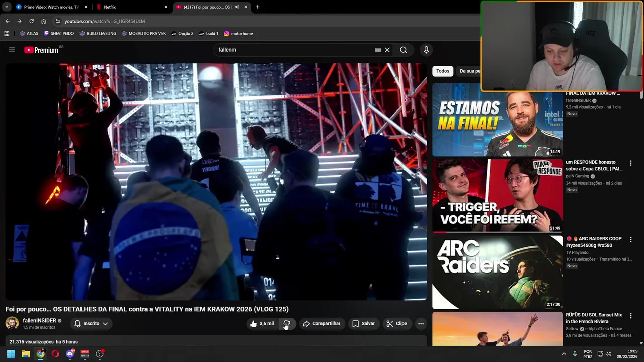Clear the search text with X icon
This screenshot has width=644, height=362.
tap(387, 50)
